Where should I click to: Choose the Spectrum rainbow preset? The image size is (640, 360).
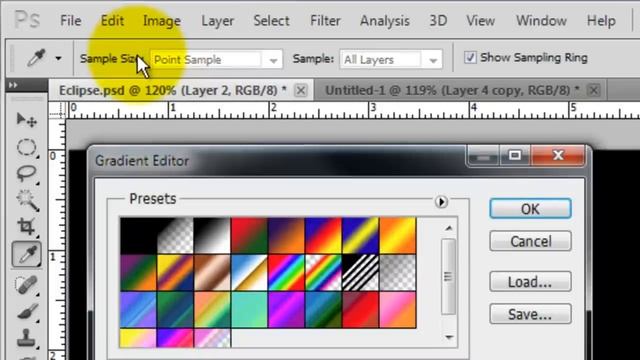pos(287,273)
